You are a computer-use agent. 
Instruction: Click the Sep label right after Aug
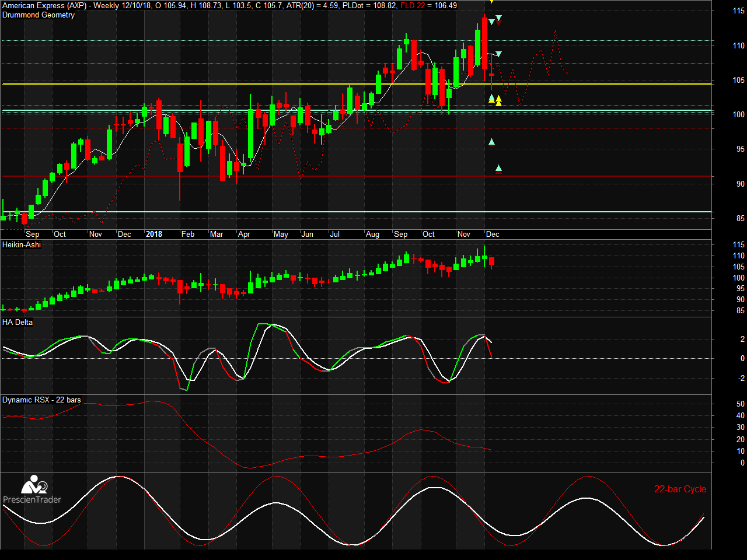point(401,234)
